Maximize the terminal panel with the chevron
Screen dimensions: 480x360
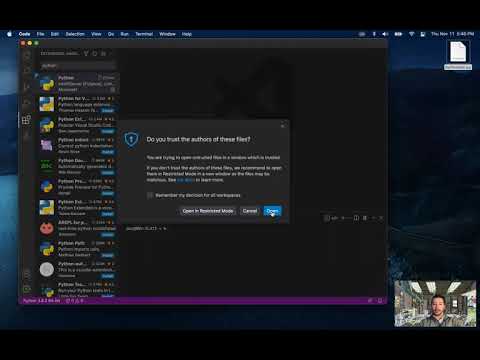tap(373, 218)
